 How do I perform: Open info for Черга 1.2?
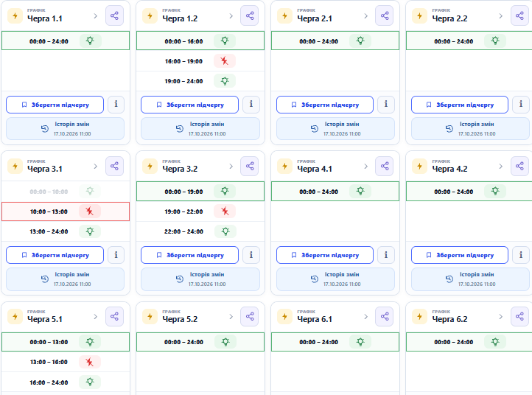click(x=251, y=104)
